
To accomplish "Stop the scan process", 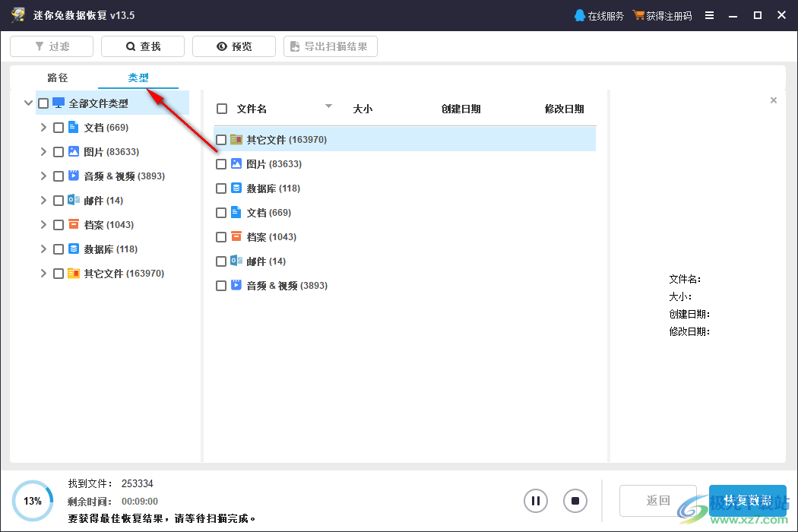I will click(x=575, y=501).
